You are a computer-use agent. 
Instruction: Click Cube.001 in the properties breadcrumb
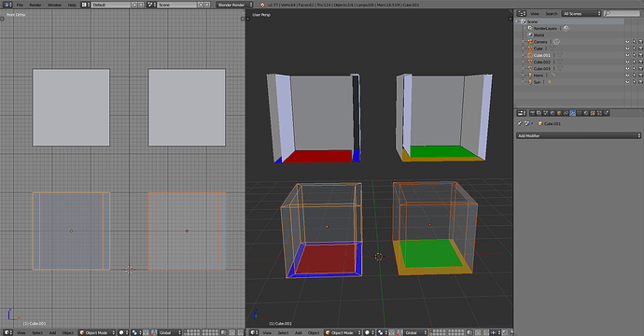[x=552, y=123]
